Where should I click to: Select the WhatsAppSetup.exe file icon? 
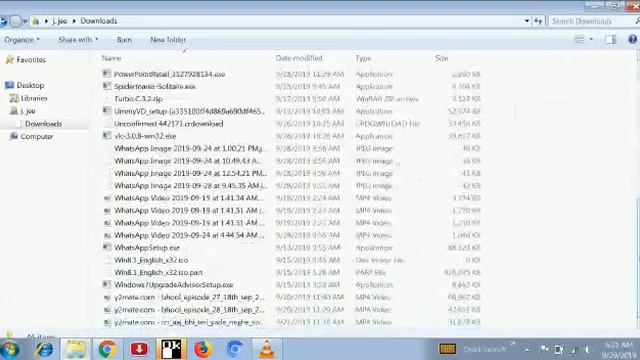[107, 247]
